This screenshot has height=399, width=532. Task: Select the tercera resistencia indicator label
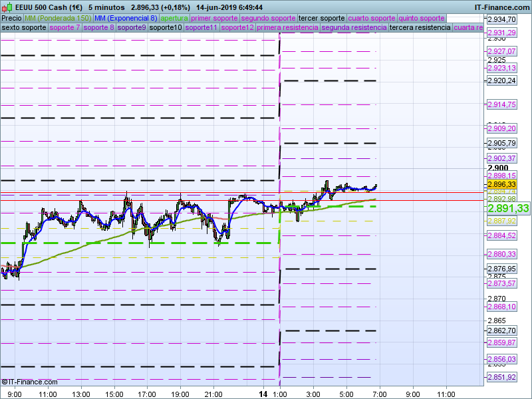[x=420, y=28]
